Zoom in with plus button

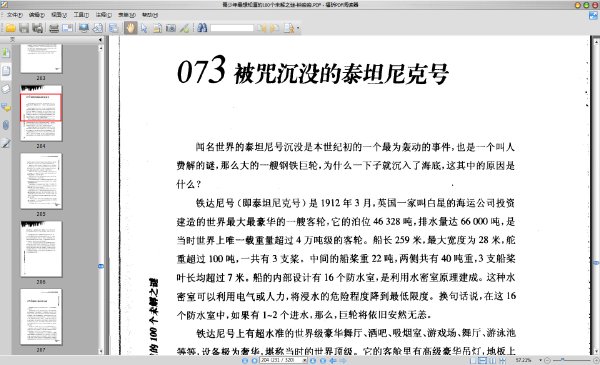point(595,361)
